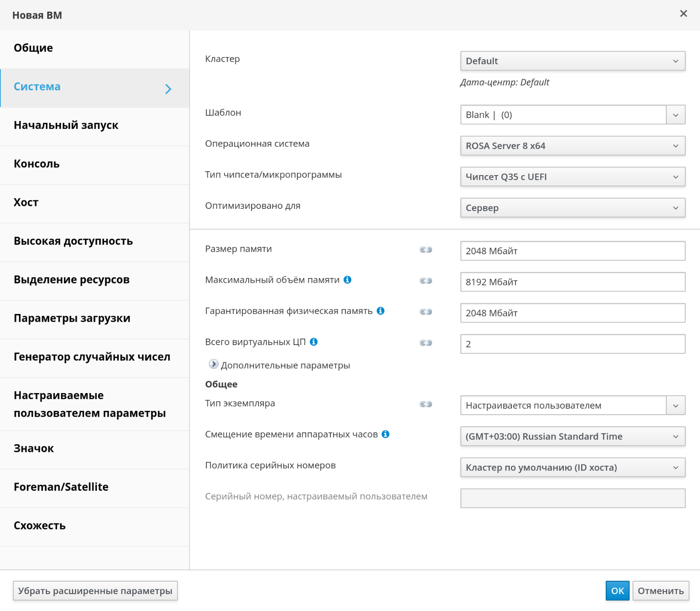Click info icon beside Максимальный объём памяти
700x611 pixels.
[x=347, y=280]
